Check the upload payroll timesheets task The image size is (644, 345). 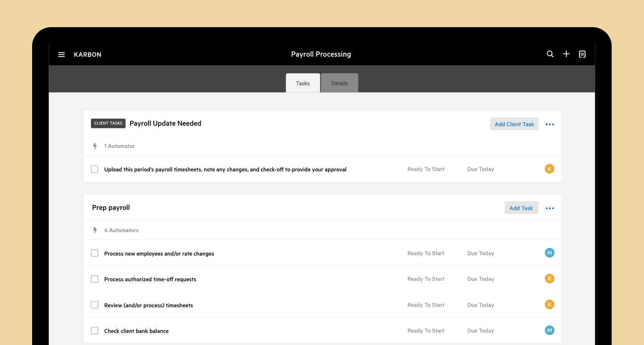click(94, 169)
